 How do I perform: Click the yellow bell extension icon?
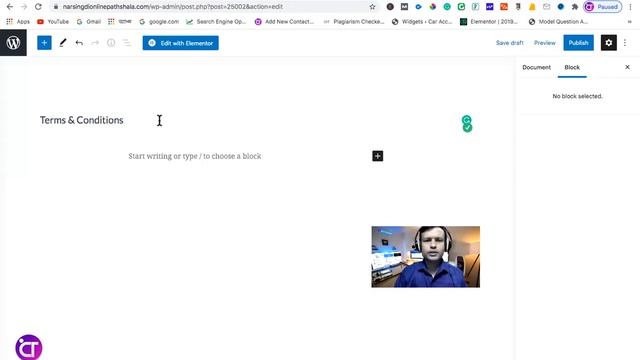point(532,7)
